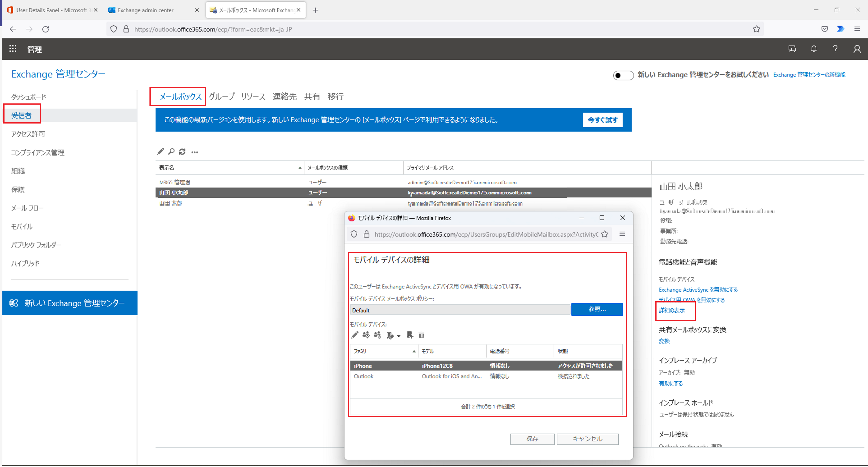Switch to the 移行 tab

[x=336, y=96]
